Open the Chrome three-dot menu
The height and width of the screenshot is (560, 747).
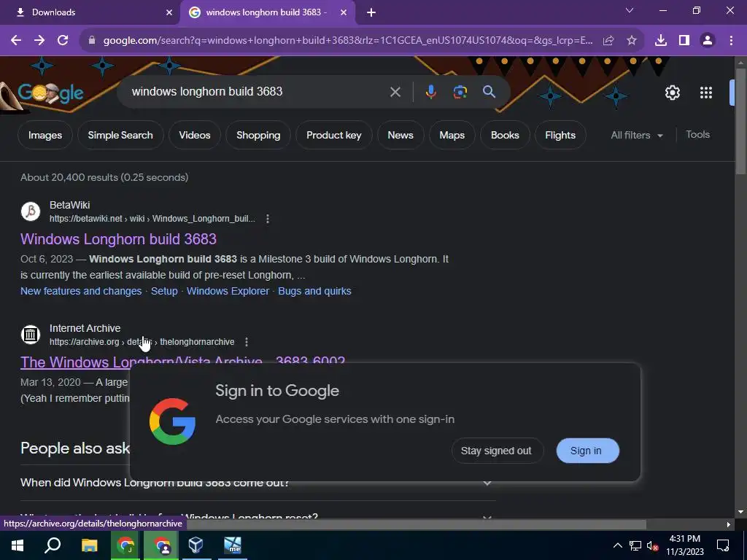pos(731,41)
